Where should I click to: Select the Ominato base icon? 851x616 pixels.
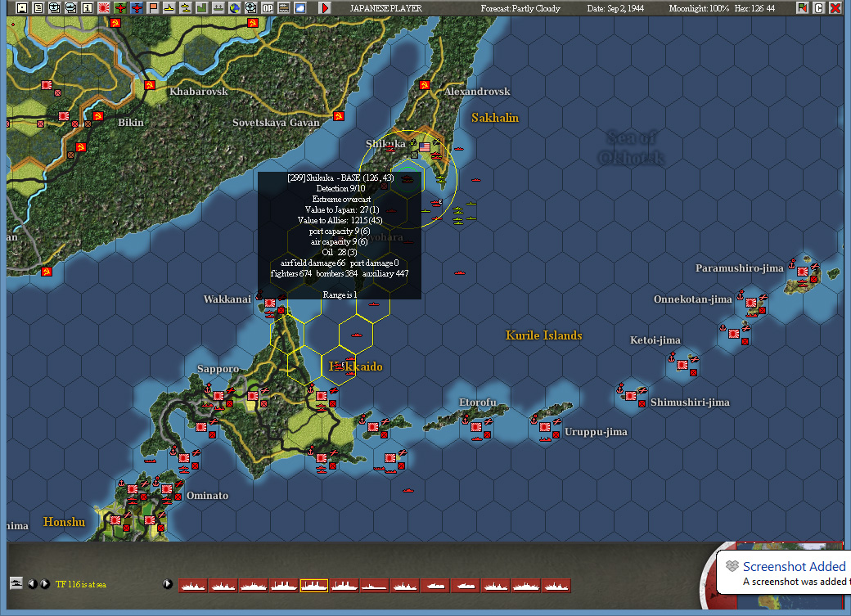[x=167, y=489]
